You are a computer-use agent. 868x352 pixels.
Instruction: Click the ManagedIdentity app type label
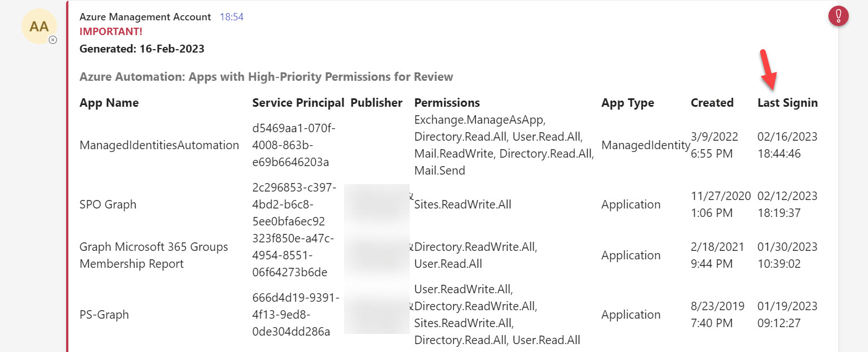coord(646,145)
